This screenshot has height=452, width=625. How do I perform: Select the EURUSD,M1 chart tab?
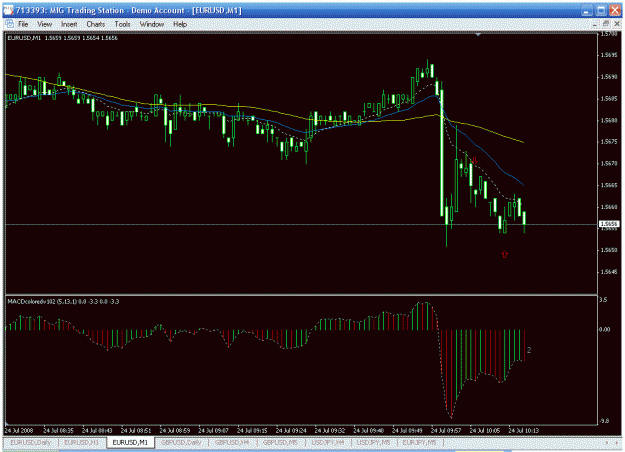click(x=130, y=442)
